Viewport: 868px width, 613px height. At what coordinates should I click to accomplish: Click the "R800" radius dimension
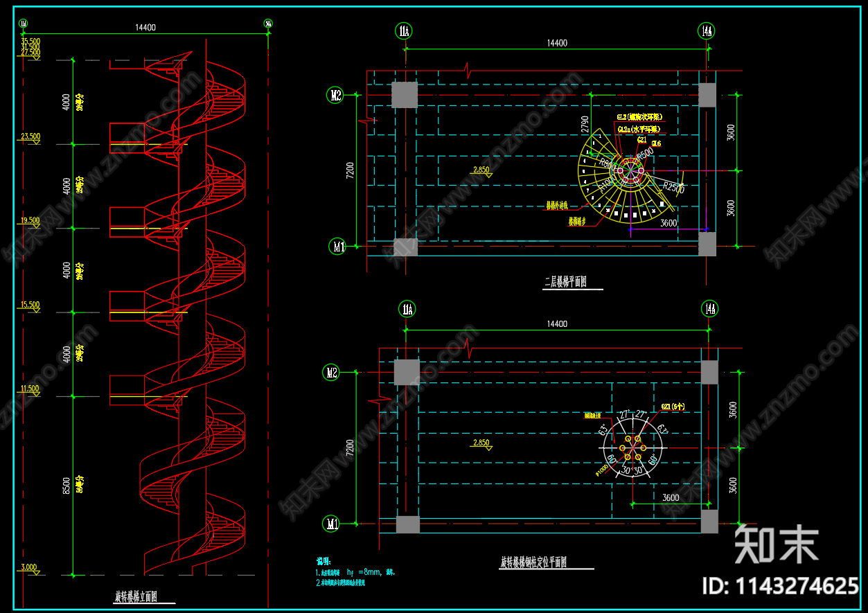[608, 164]
